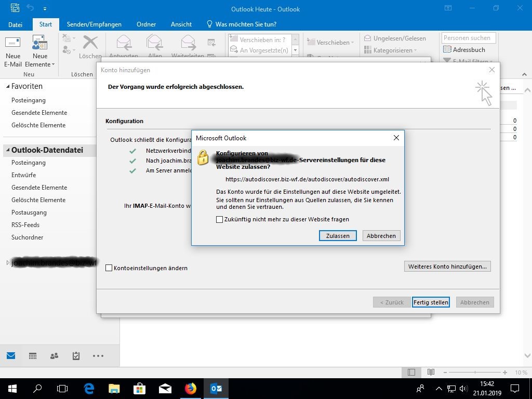
Task: Click zoom out minus in status bar
Action: tap(445, 373)
